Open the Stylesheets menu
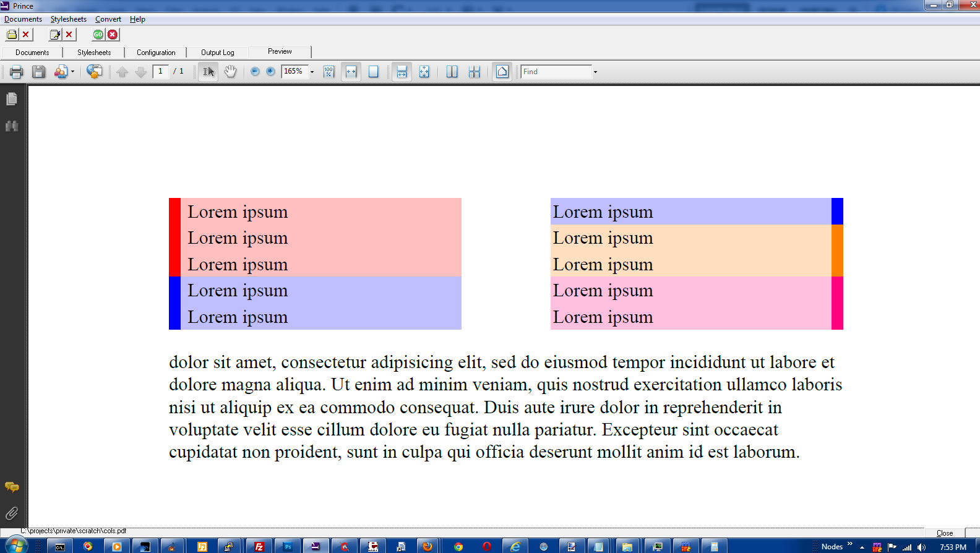Screen dimensions: 980x553 coord(68,19)
